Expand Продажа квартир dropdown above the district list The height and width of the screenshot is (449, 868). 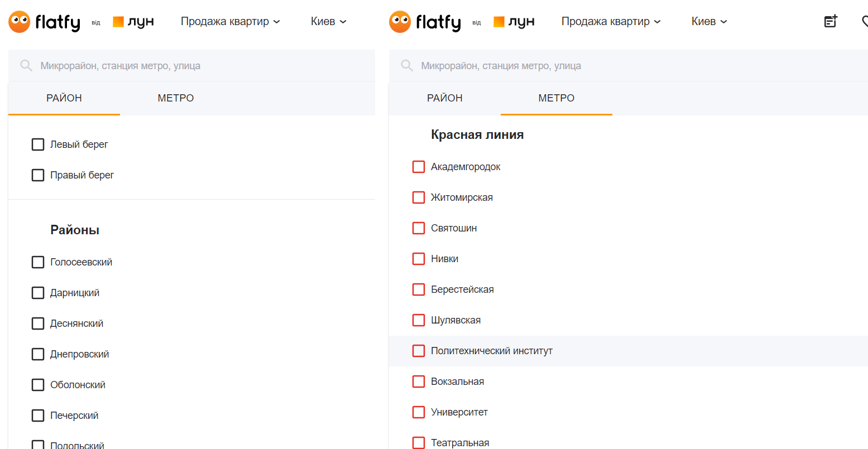[230, 22]
